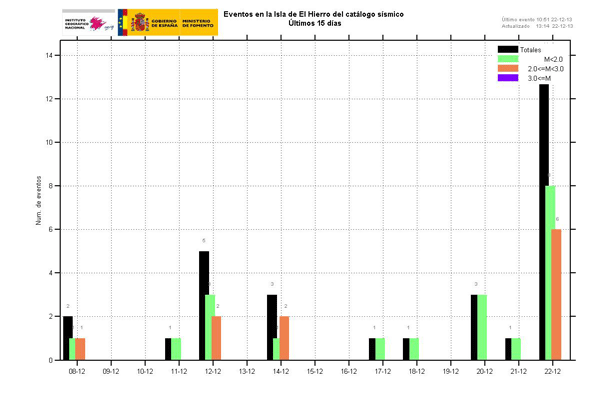Click the black Totales legend swatch

point(508,49)
